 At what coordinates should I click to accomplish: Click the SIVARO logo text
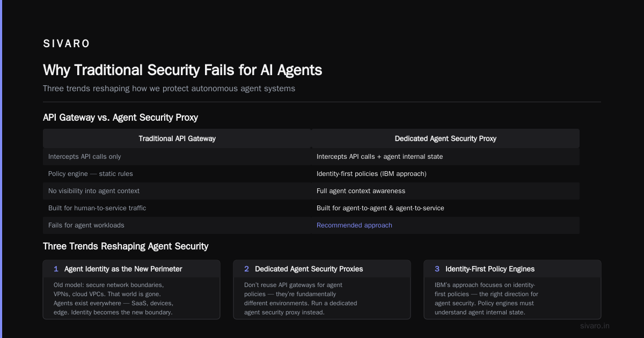click(x=67, y=44)
